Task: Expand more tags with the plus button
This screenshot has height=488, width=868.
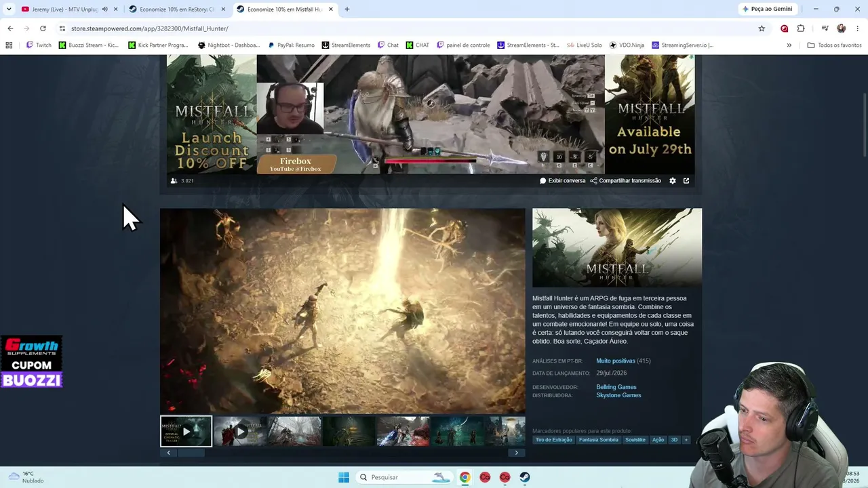Action: [x=686, y=440]
